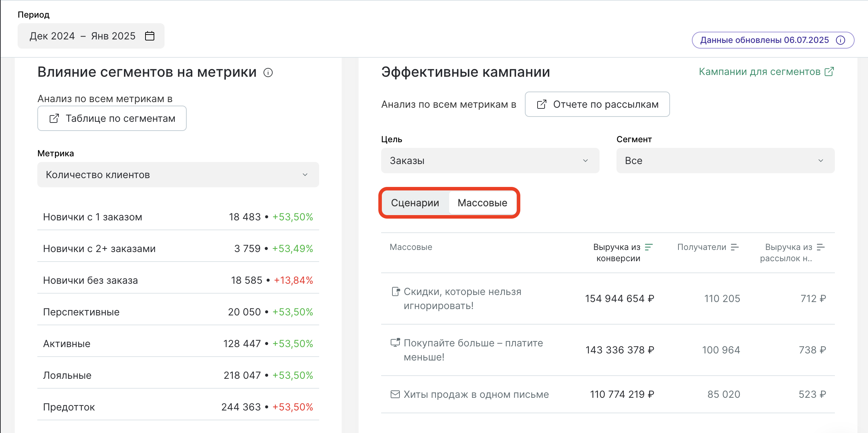
Task: Expand the Метрика dropdown Количество клиентов
Action: pyautogui.click(x=178, y=175)
